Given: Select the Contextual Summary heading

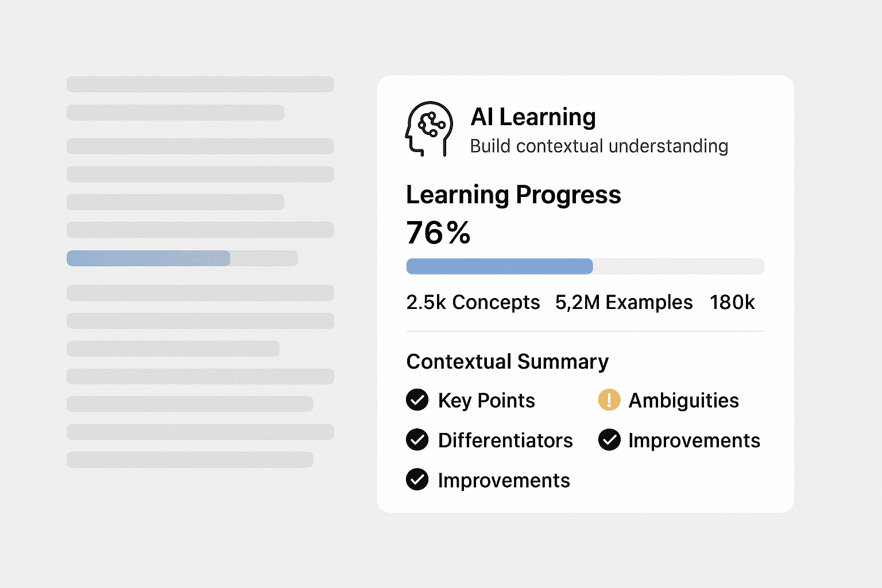Looking at the screenshot, I should point(507,362).
